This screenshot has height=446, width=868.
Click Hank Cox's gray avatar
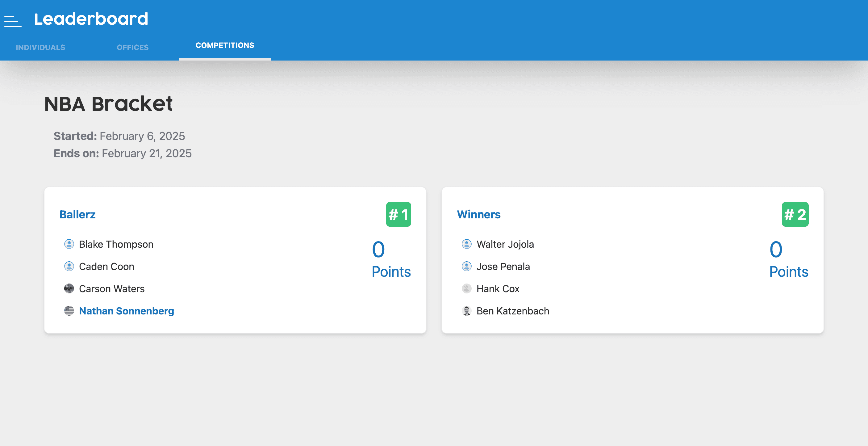466,288
